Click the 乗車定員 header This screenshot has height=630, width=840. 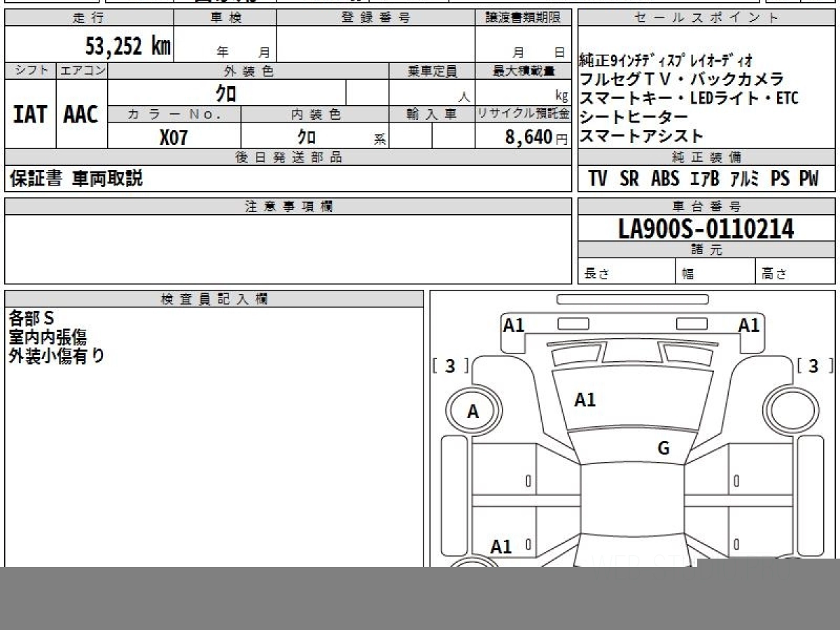coord(432,71)
